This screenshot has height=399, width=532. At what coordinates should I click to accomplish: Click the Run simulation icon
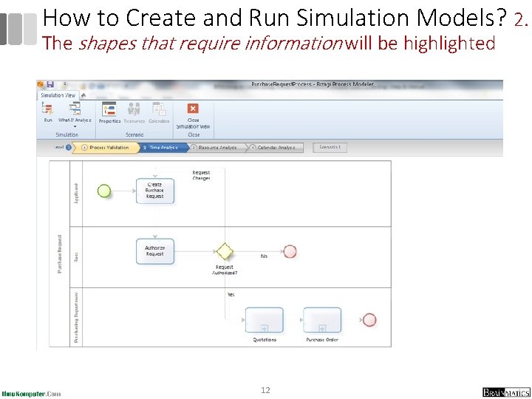click(48, 109)
